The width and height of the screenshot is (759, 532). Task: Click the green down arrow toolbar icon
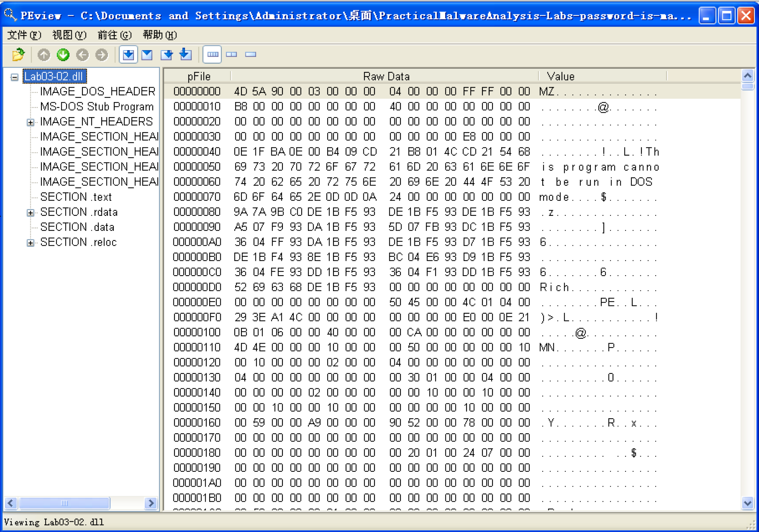(x=63, y=55)
